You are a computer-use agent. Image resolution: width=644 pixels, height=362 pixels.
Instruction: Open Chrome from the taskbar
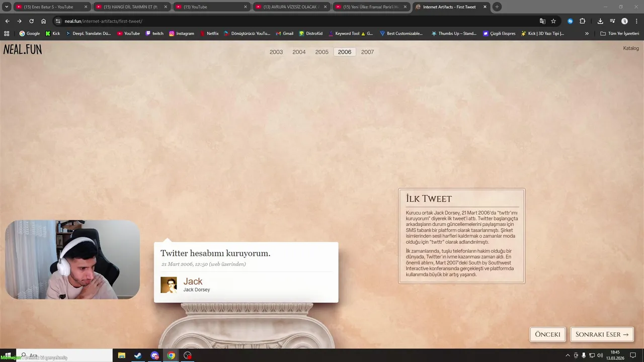(x=171, y=355)
